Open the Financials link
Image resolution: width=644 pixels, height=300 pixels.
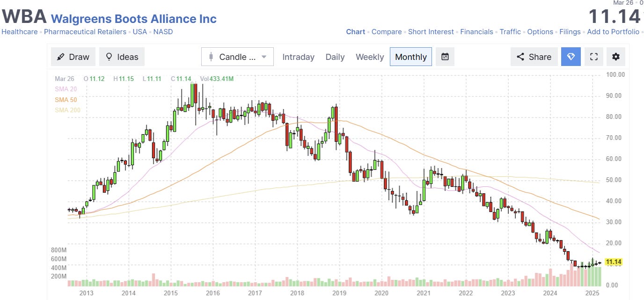476,32
